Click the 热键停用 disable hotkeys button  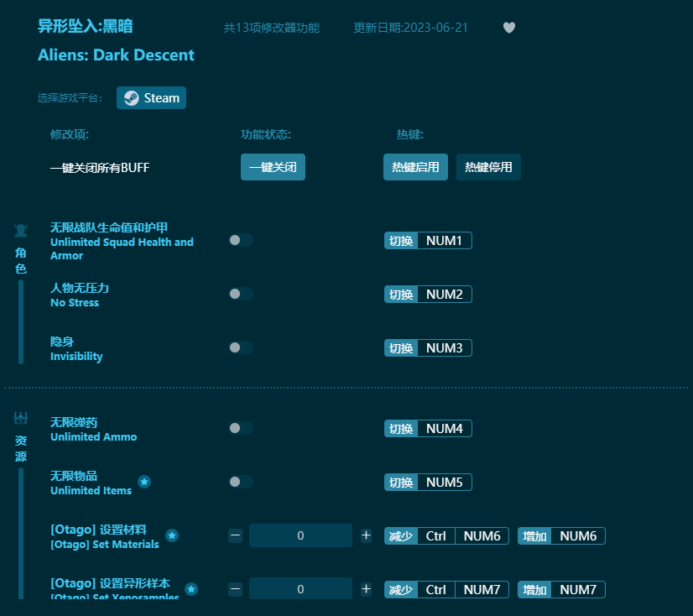[487, 167]
